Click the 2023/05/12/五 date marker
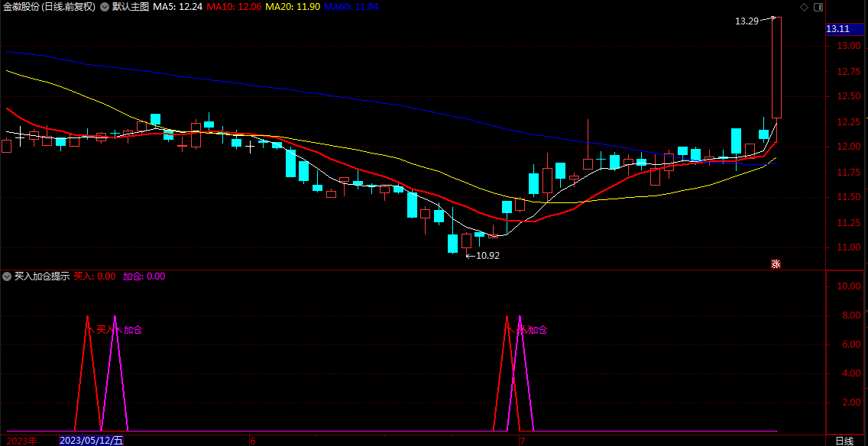This screenshot has width=868, height=446. click(x=92, y=441)
